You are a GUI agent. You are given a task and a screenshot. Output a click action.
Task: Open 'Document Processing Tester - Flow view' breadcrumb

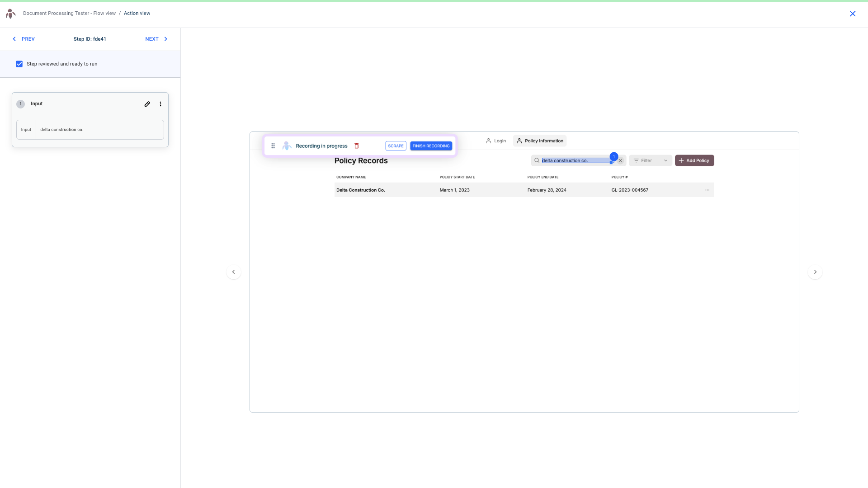tap(69, 13)
